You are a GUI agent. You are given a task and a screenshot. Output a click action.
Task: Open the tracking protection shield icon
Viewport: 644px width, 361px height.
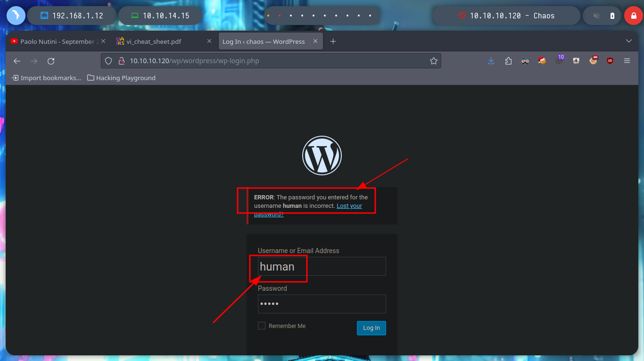[108, 61]
